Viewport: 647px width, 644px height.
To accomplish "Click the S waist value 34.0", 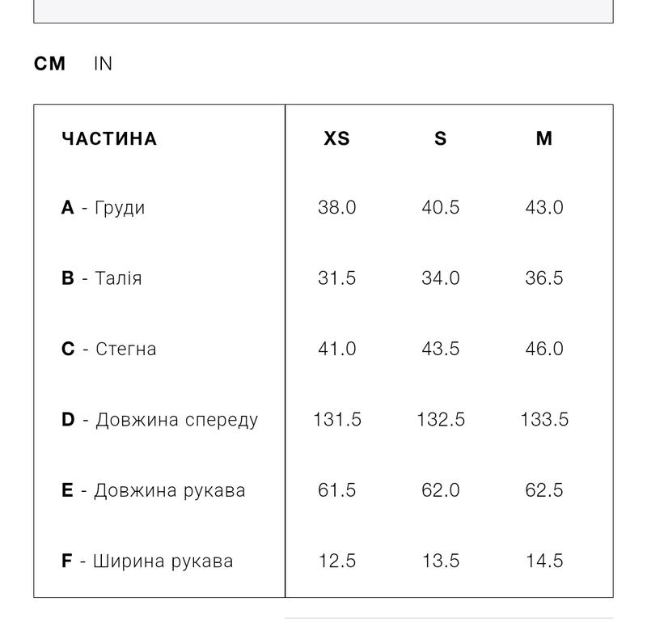I will click(x=440, y=278).
